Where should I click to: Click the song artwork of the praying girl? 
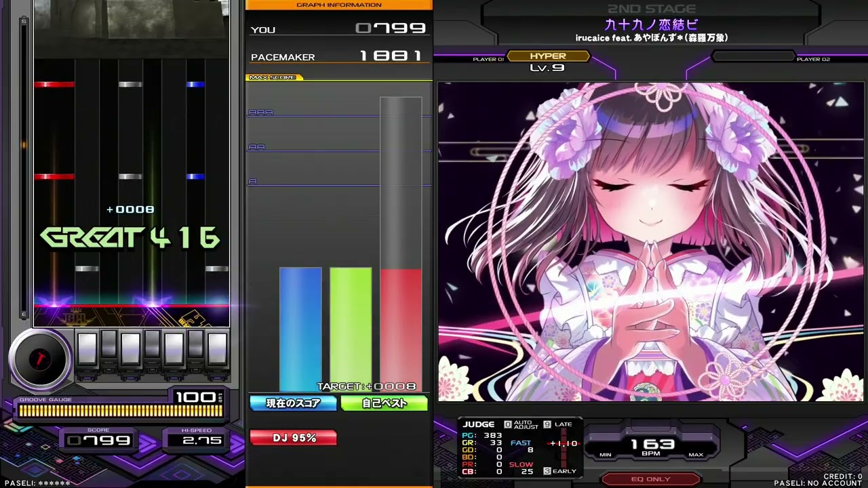(x=651, y=242)
